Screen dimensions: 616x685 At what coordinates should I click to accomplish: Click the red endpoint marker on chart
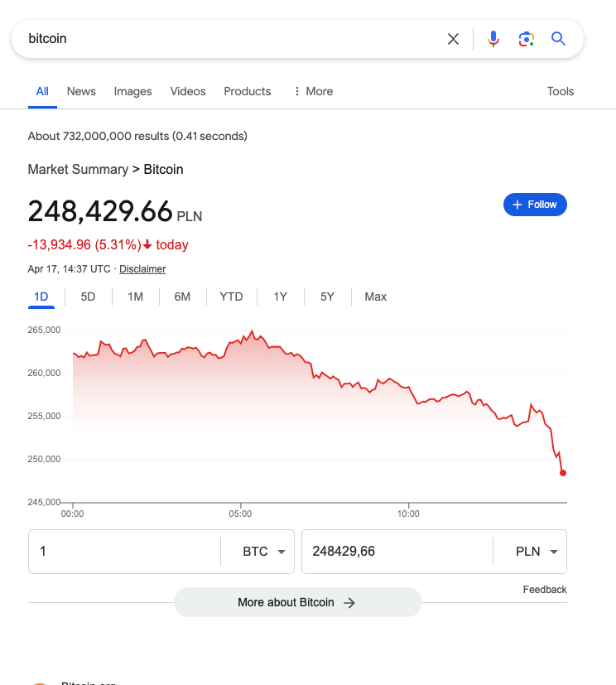tap(563, 473)
